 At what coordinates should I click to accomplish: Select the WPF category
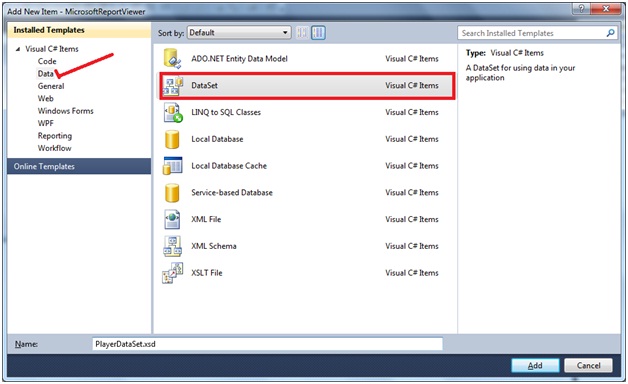(x=45, y=123)
